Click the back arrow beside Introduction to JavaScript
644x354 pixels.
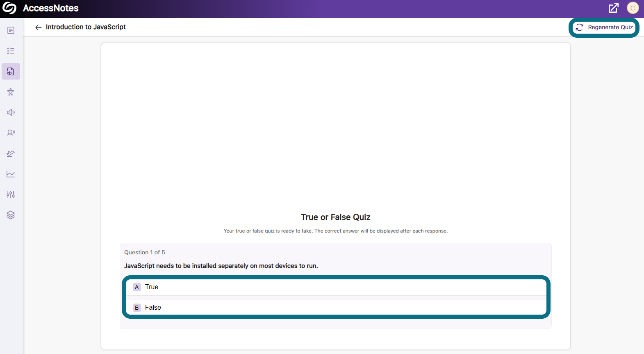point(38,27)
